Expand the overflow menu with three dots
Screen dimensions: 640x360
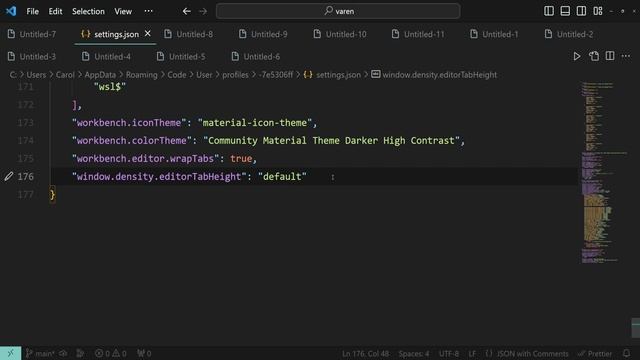click(x=149, y=11)
